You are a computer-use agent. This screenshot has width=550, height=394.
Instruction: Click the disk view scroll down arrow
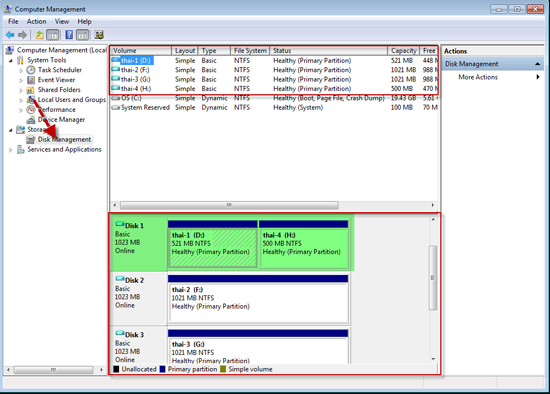433,359
